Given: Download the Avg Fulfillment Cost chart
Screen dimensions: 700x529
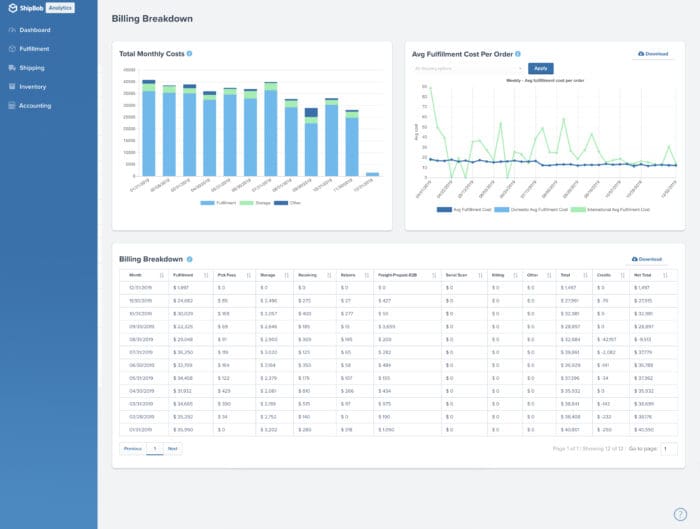Looking at the screenshot, I should [652, 54].
